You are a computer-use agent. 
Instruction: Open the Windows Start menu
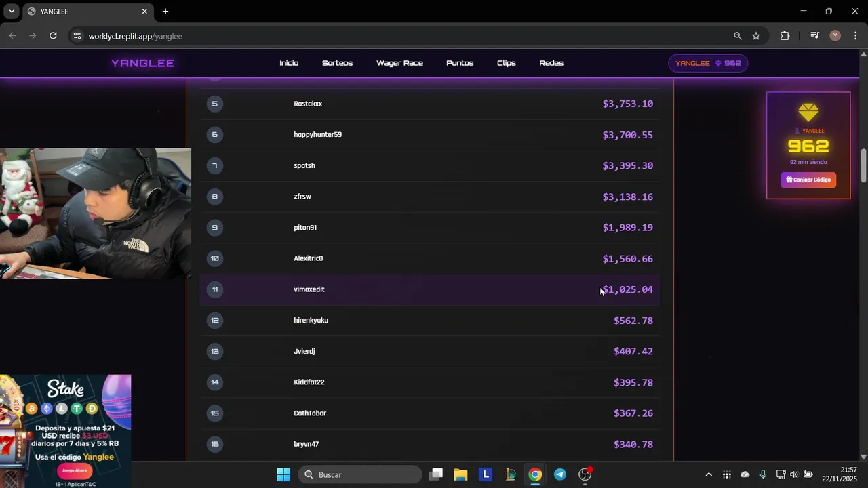pos(283,474)
